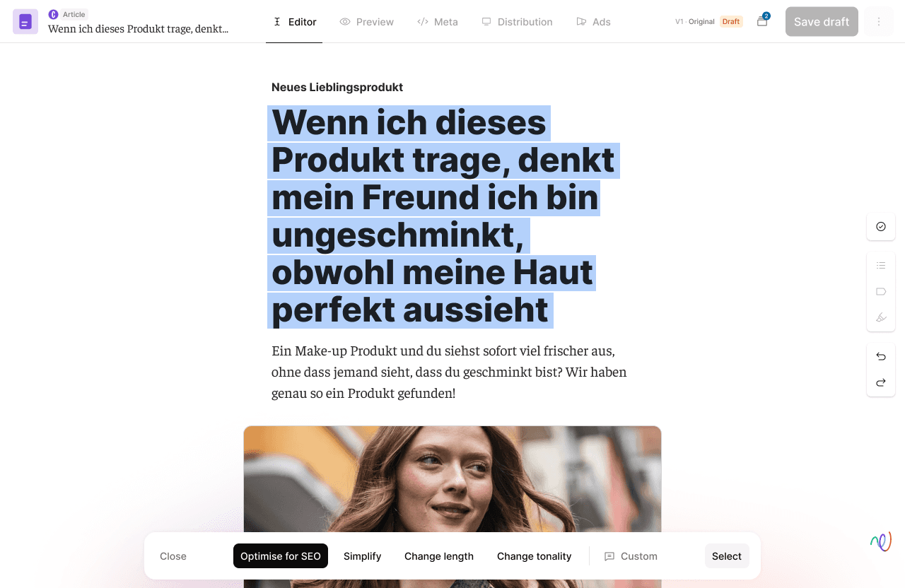905x588 pixels.
Task: Click the undo arrow icon
Action: click(881, 357)
